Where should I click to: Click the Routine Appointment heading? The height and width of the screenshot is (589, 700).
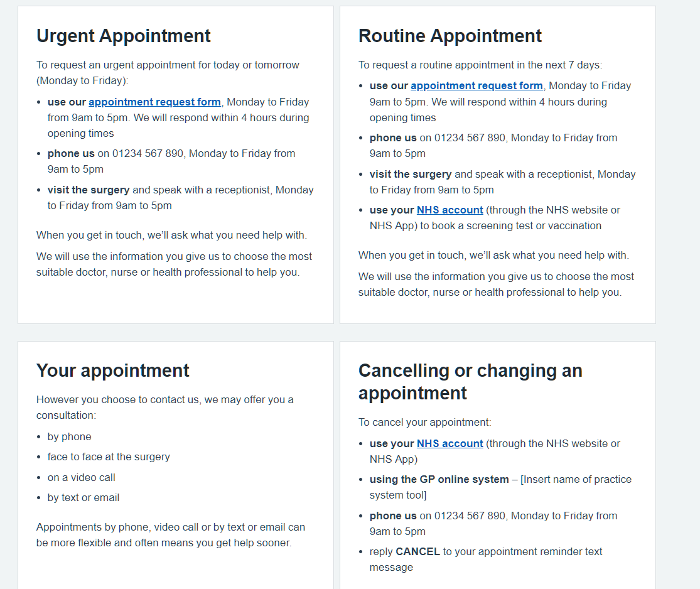coord(450,36)
